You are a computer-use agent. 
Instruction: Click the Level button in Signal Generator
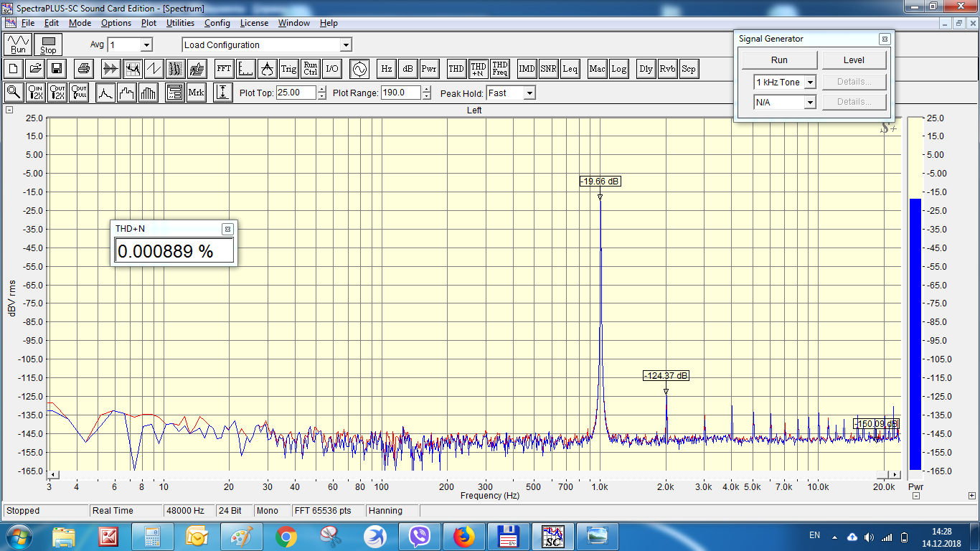(x=854, y=60)
